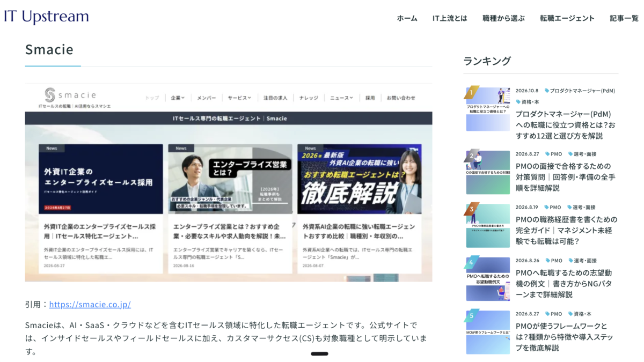644x362 pixels.
Task: Open the IT上流とは menu item
Action: 450,18
